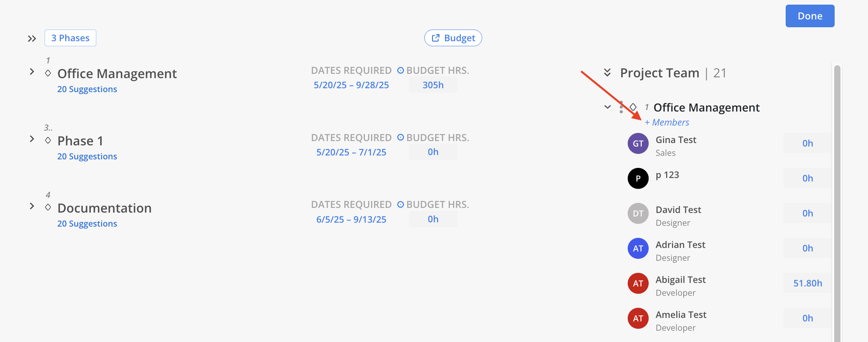Click the three-dot menu beside Office Management team
Viewport: 868px width, 342px height.
[x=621, y=107]
